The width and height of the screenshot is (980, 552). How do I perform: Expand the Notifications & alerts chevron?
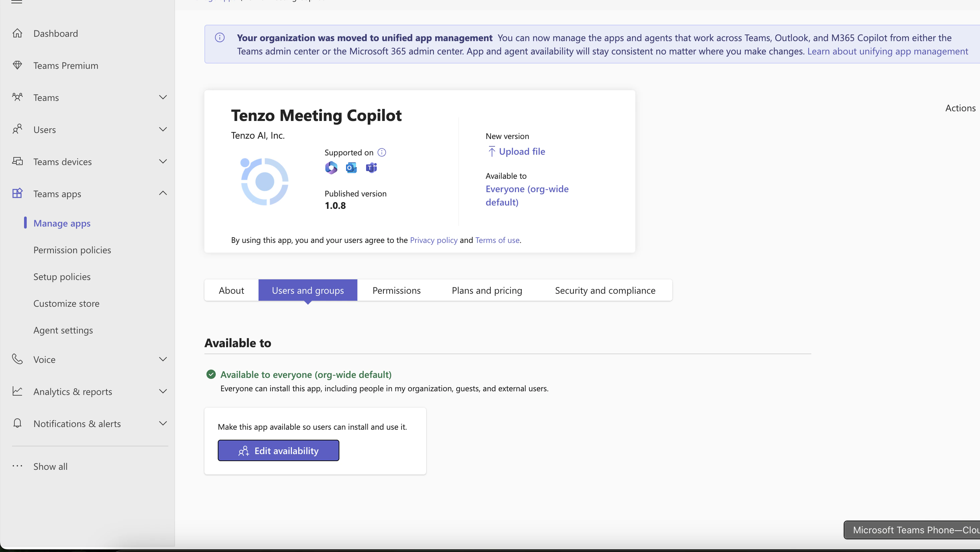point(163,423)
